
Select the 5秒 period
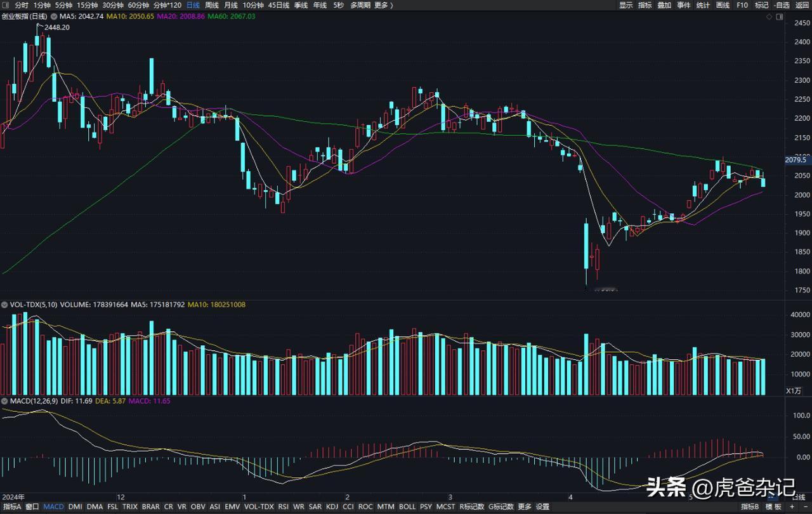339,5
